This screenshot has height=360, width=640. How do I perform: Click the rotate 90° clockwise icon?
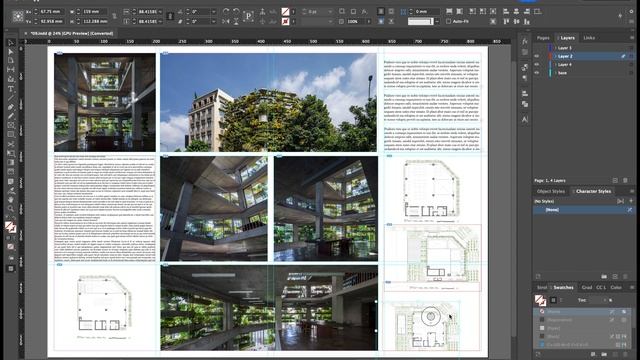pyautogui.click(x=226, y=11)
